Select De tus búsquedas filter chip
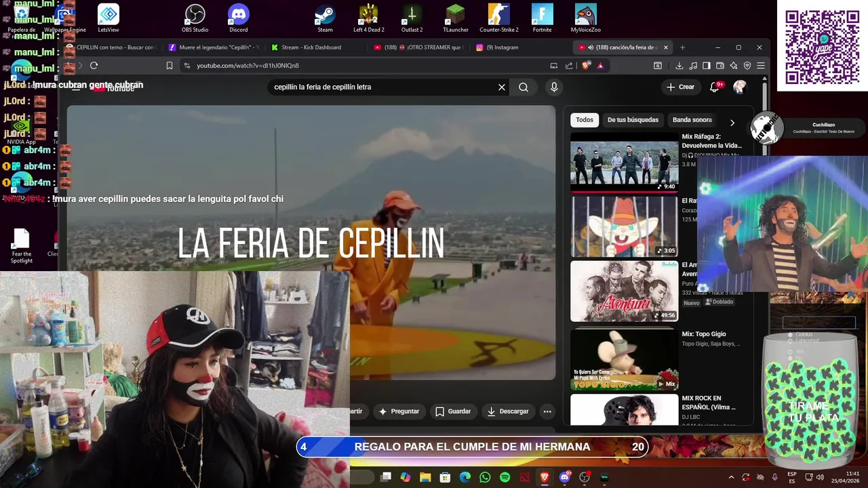The width and height of the screenshot is (868, 488). (633, 120)
